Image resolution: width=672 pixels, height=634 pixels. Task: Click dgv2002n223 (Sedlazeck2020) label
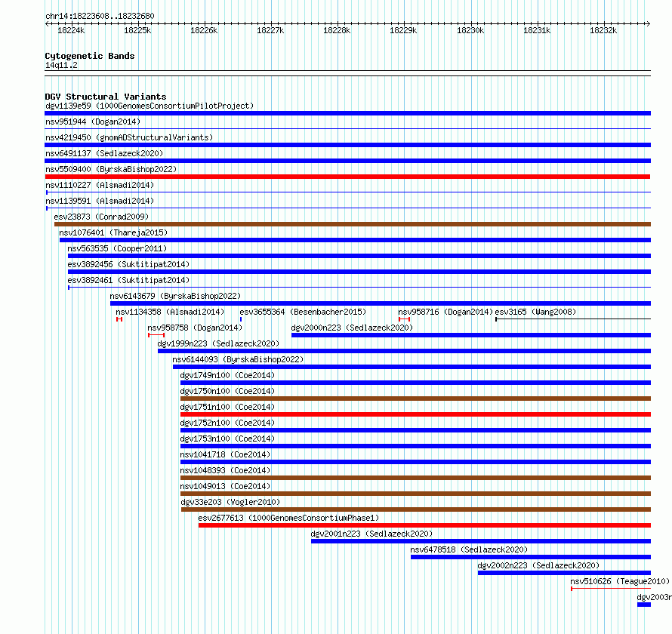pos(538,565)
